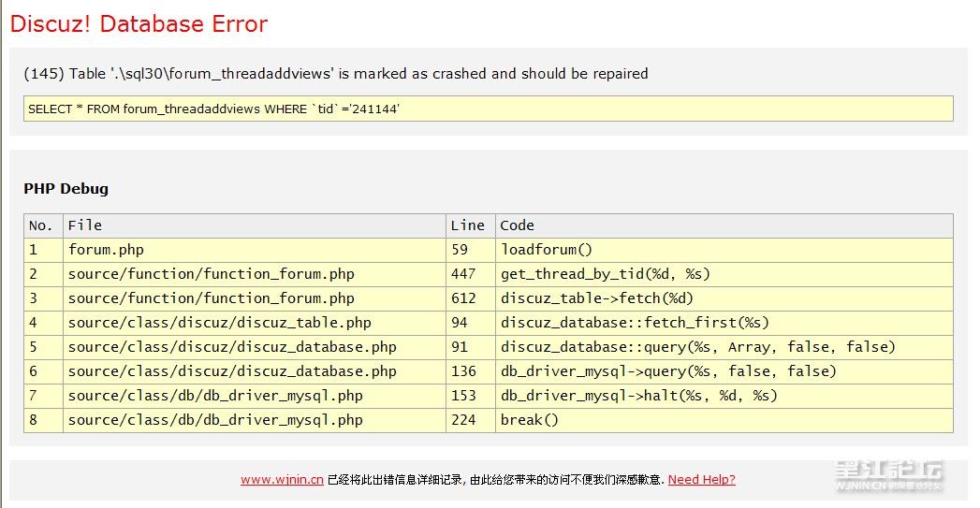Click the No. column header
980x508 pixels.
pyautogui.click(x=44, y=225)
